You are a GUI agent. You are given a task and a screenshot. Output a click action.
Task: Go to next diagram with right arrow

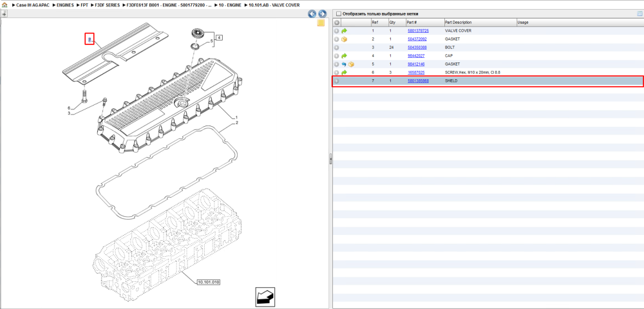tap(323, 14)
